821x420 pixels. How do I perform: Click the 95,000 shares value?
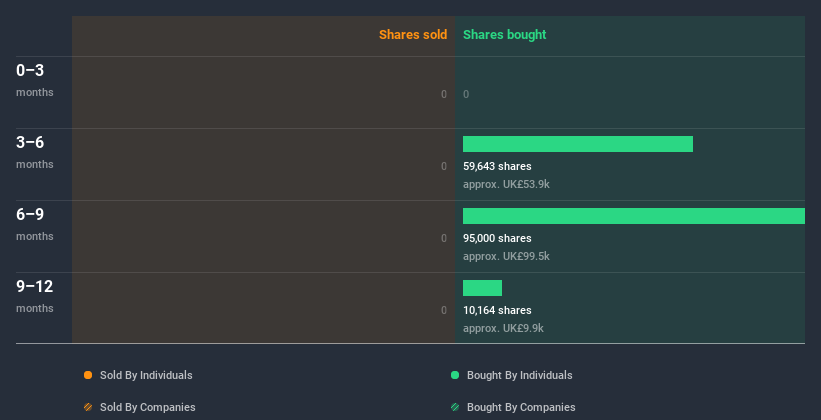coord(497,238)
